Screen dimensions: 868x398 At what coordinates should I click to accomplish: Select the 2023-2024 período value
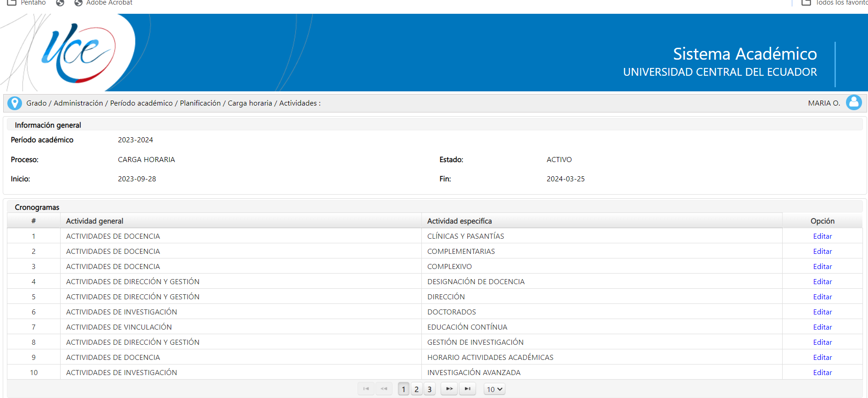coord(135,140)
